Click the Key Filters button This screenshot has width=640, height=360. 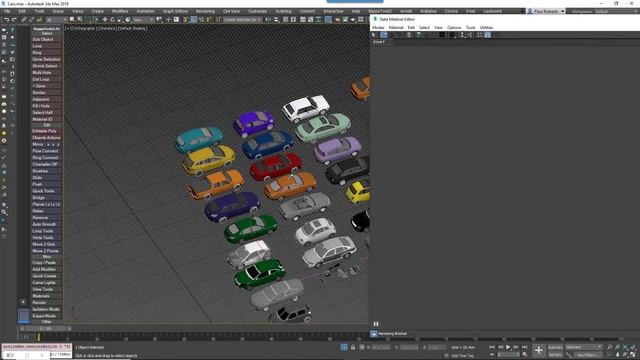coord(590,355)
